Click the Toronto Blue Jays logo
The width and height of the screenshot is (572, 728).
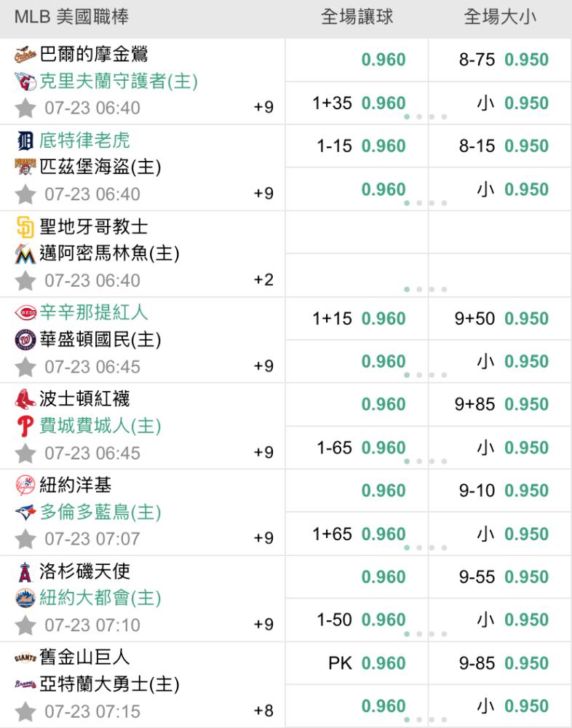[x=25, y=512]
